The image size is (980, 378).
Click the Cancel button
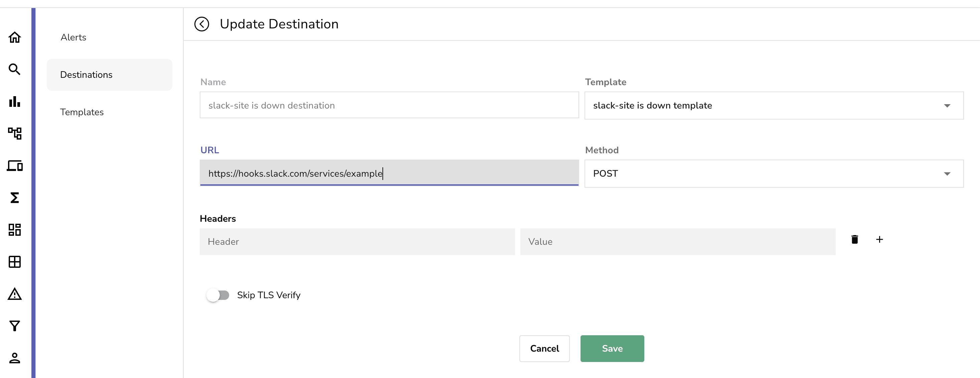[544, 348]
